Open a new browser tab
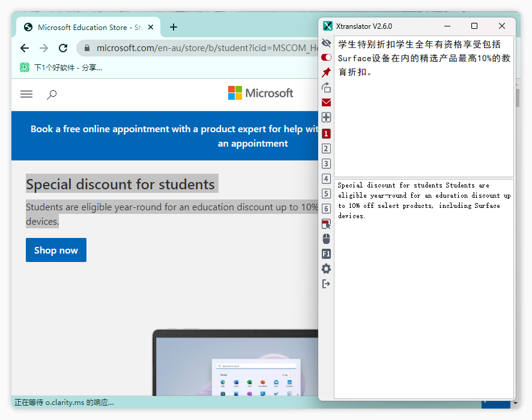 point(174,27)
